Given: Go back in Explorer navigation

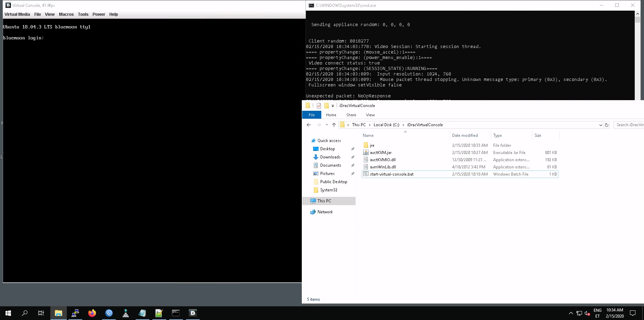Looking at the screenshot, I should point(309,125).
